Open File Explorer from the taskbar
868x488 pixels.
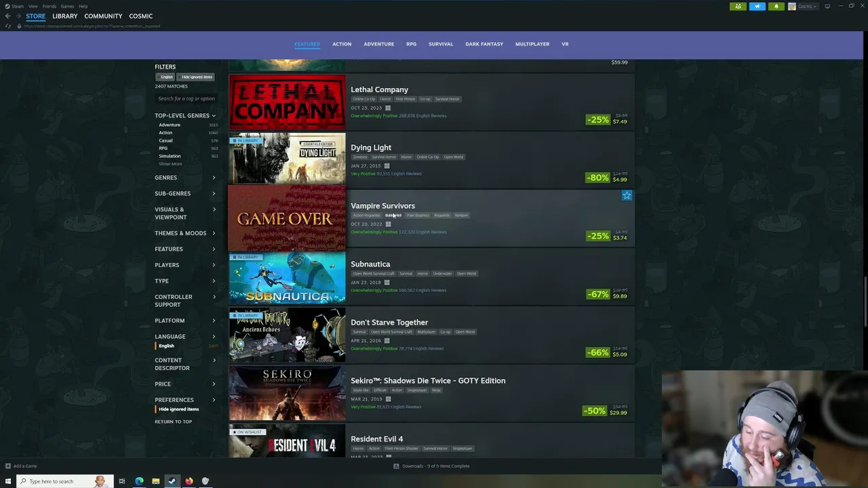pos(155,481)
